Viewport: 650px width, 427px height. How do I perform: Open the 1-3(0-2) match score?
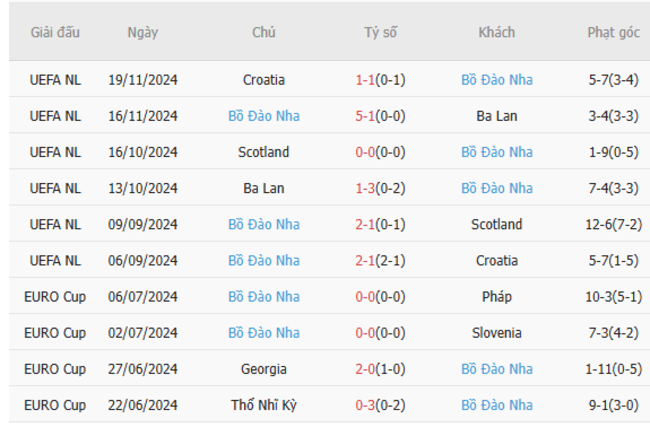click(380, 188)
